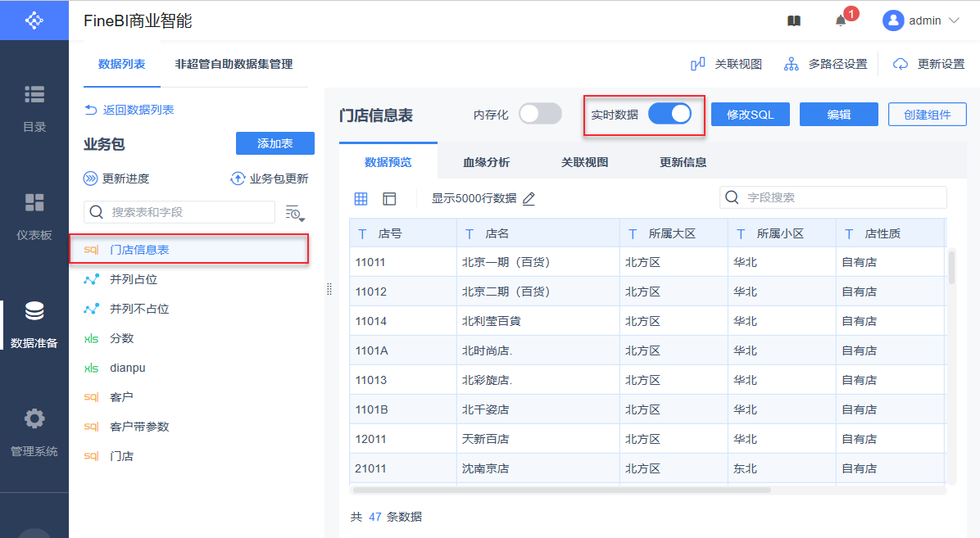Click the 添加表 button
Screen dimensions: 980x538
[275, 143]
